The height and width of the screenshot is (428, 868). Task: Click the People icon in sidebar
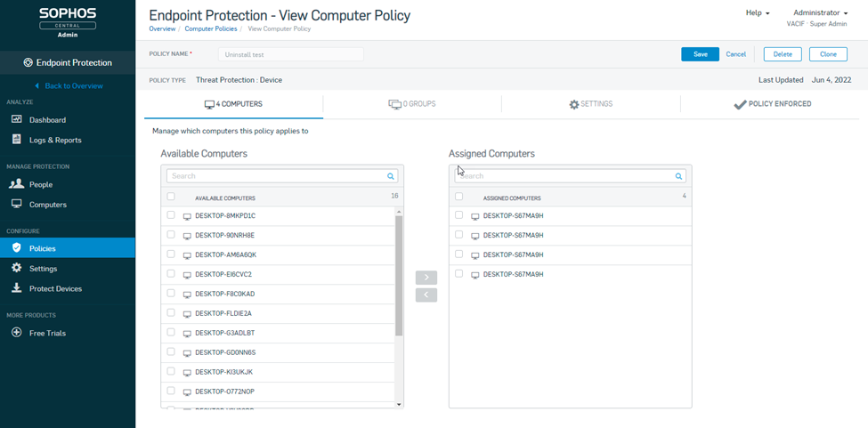tap(17, 184)
